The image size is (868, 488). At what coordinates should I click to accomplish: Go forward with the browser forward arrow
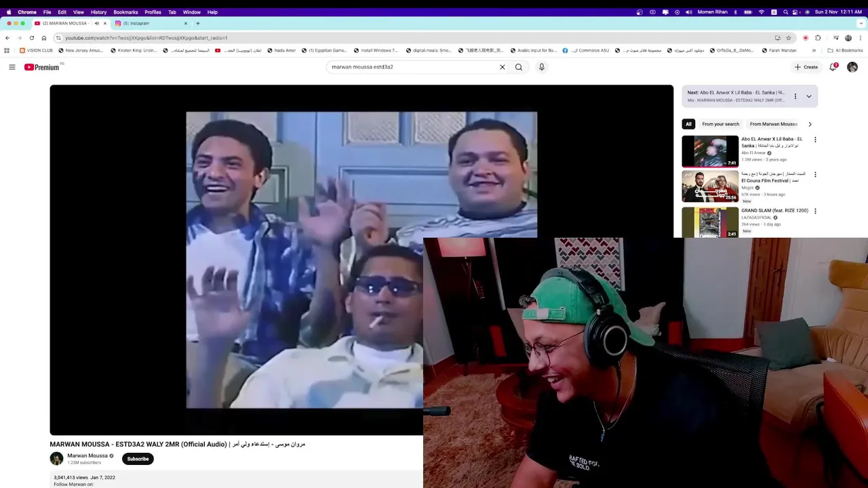[x=19, y=38]
